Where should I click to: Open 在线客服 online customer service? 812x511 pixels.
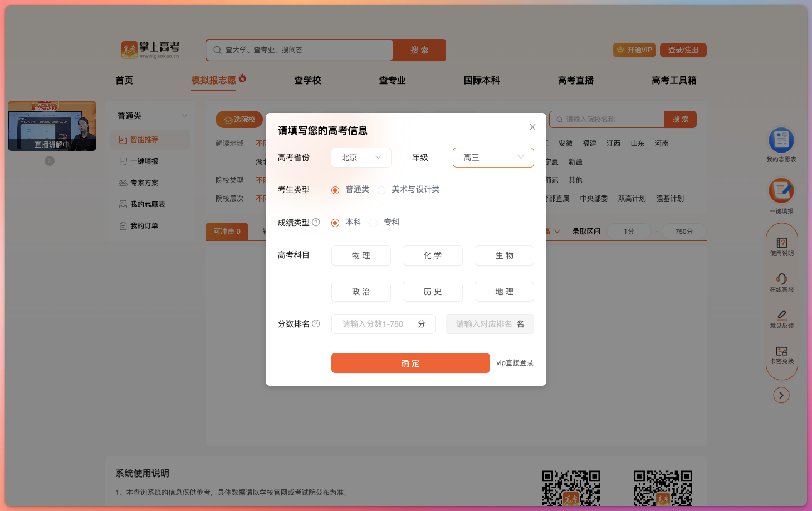click(782, 282)
